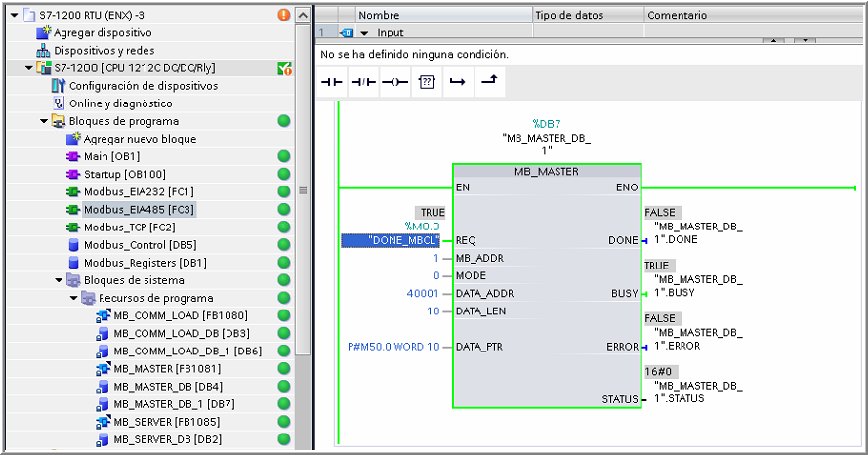The width and height of the screenshot is (868, 455).
Task: Insert an assignment coil instruction
Action: coord(394,82)
